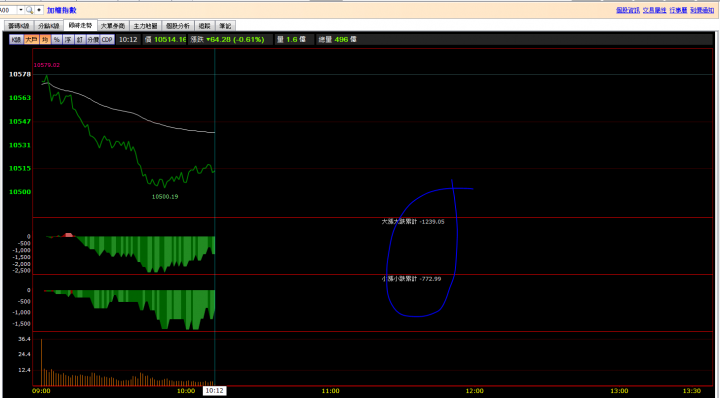The image size is (720, 398).
Task: Toggle the 浮 button in chart toolbar
Action: click(x=68, y=40)
